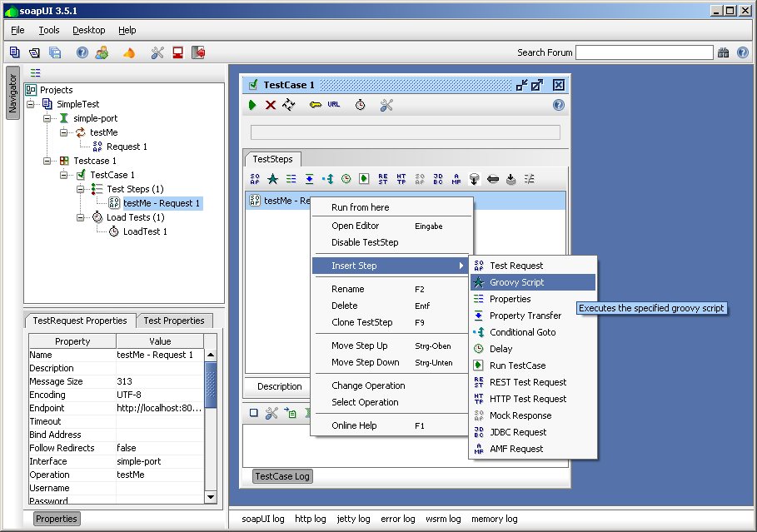The image size is (757, 532).
Task: Click the save all projects icon
Action: tap(55, 52)
